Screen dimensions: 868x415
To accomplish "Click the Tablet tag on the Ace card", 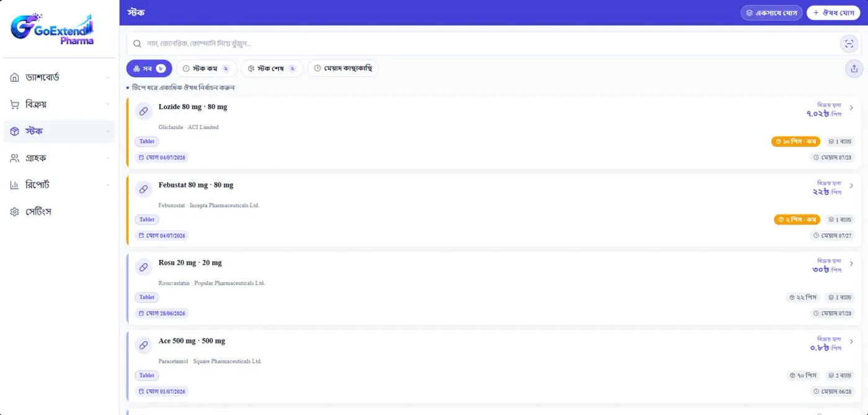I will (x=147, y=375).
